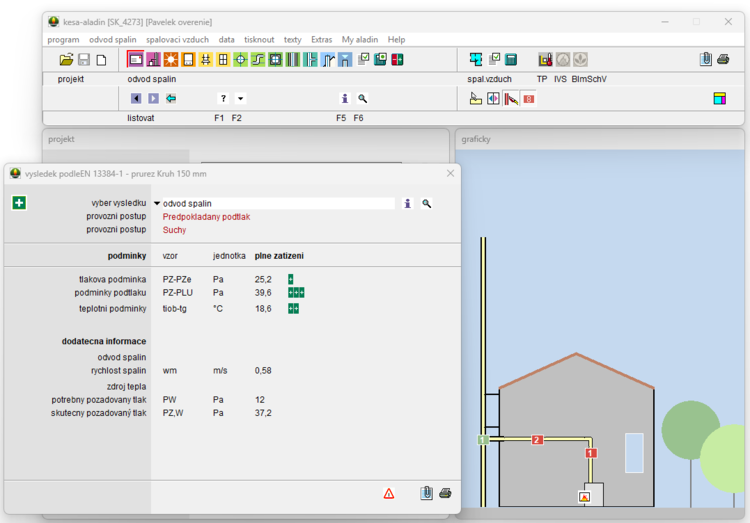Click the save project floppy disk icon
Viewport: 750px width, 523px height.
pos(84,60)
